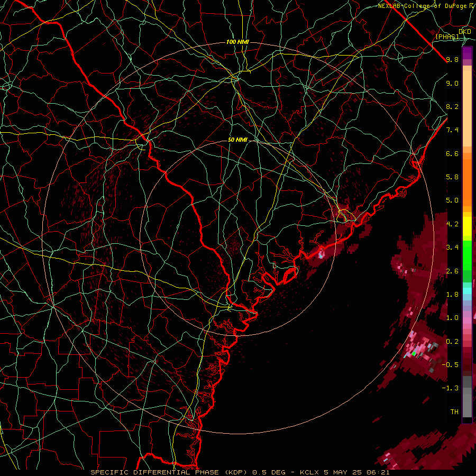Click the KCLX radar site identifier
The width and height of the screenshot is (476, 476).
point(310,472)
